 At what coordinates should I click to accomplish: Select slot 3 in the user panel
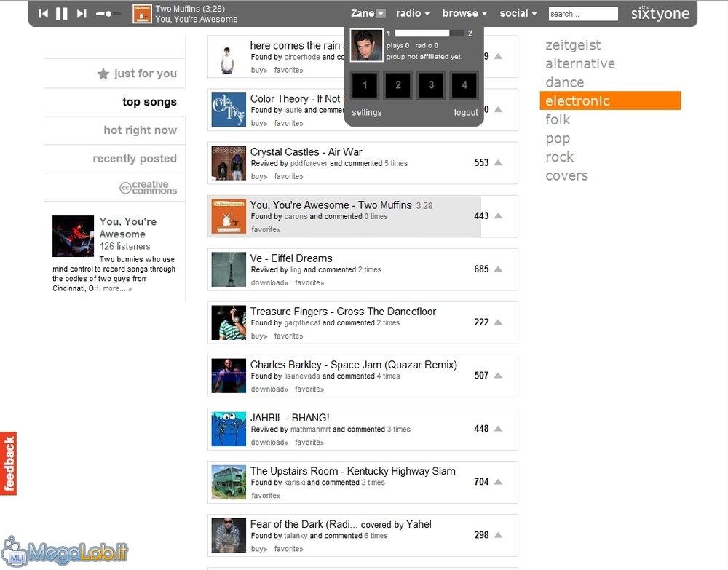coord(431,85)
